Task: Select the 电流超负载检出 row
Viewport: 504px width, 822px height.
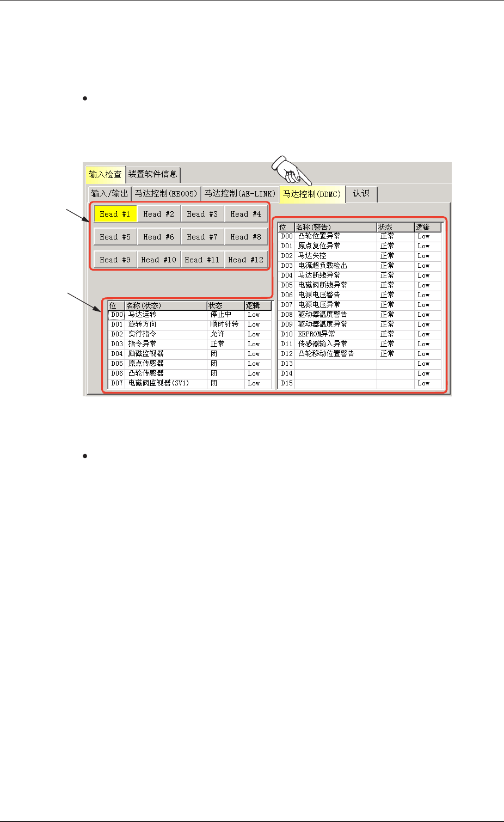Action: pos(359,266)
